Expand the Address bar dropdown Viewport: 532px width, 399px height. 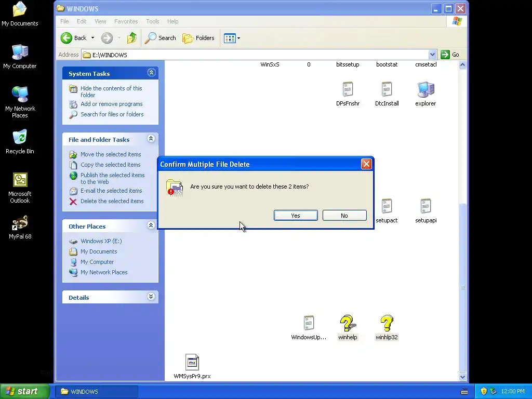pyautogui.click(x=432, y=55)
